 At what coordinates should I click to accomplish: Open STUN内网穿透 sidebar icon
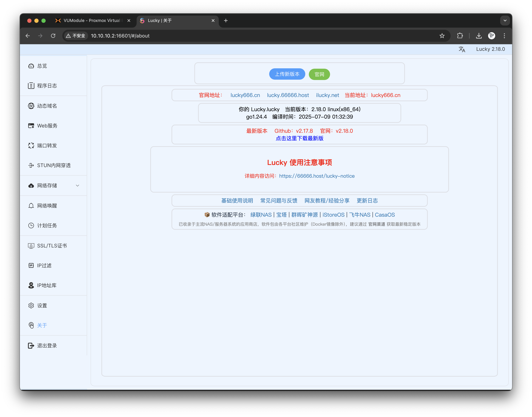click(31, 165)
